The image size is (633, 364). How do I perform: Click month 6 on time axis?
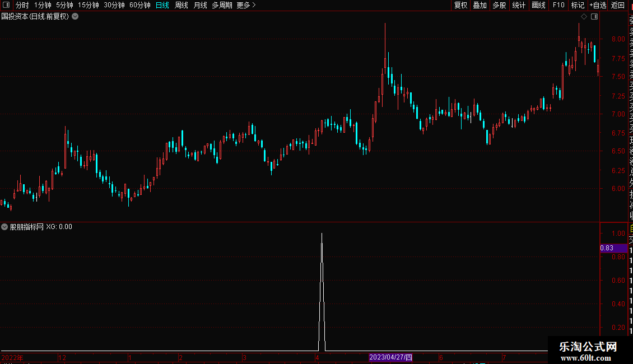[441, 357]
